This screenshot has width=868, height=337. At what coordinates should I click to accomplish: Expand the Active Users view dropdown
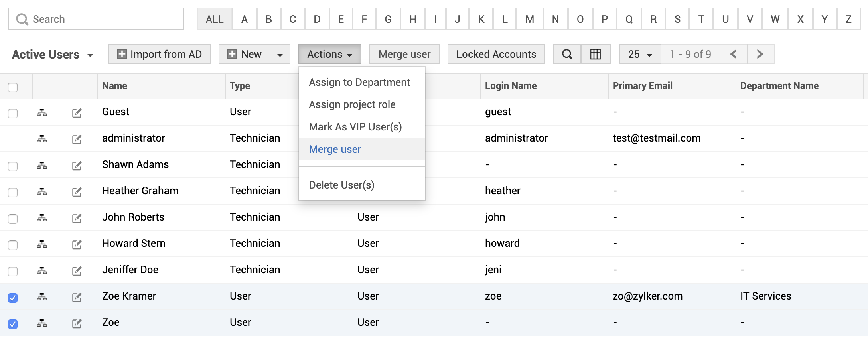53,55
